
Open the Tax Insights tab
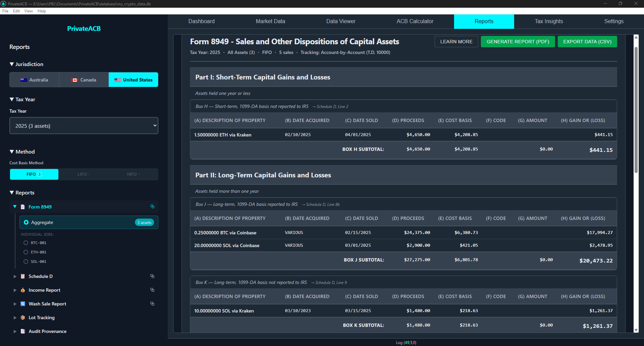pos(549,21)
